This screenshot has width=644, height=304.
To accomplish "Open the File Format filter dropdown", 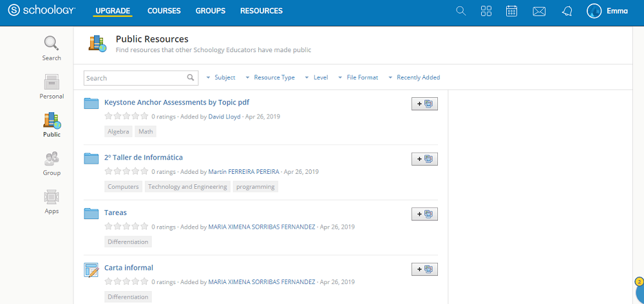I will (358, 77).
